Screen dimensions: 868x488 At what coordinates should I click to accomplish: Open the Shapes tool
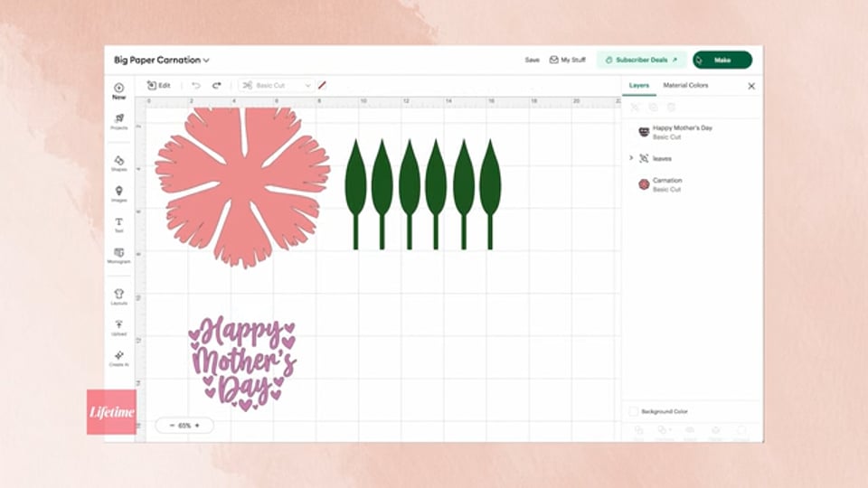(119, 164)
